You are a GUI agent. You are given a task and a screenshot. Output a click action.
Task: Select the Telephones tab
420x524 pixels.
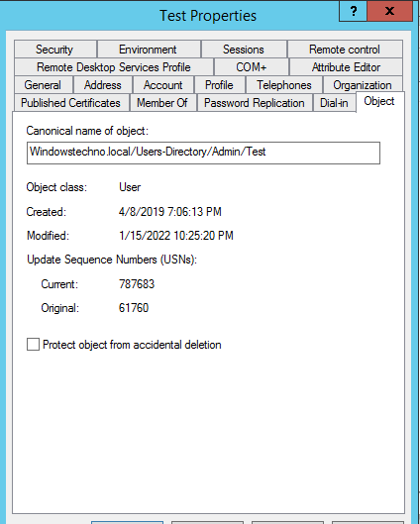[284, 85]
